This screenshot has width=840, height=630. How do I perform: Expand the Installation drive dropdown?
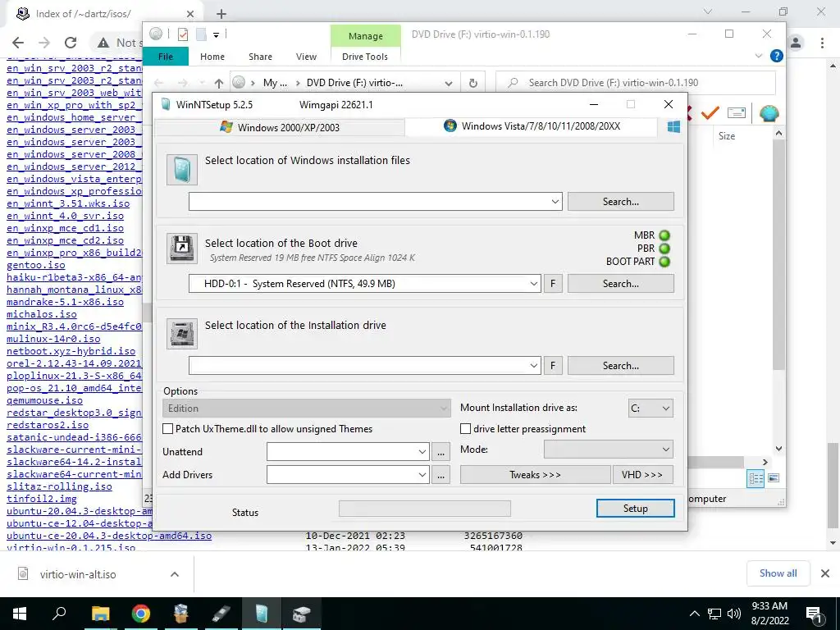[x=533, y=365]
